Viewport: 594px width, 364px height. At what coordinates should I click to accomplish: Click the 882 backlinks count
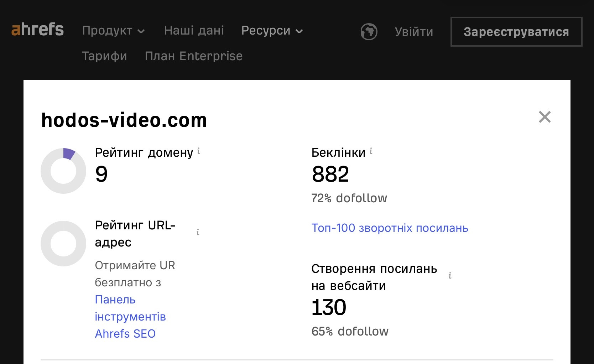(x=330, y=174)
